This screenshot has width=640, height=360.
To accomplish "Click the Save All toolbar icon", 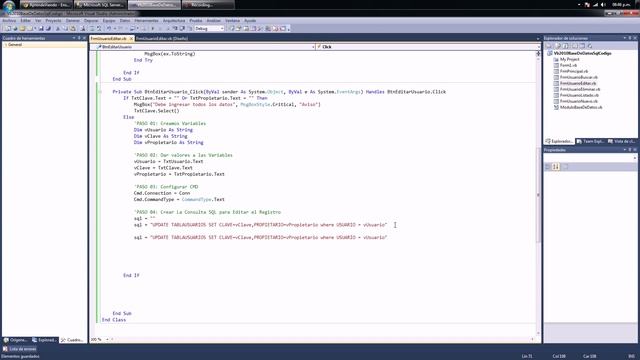I will pos(48,29).
